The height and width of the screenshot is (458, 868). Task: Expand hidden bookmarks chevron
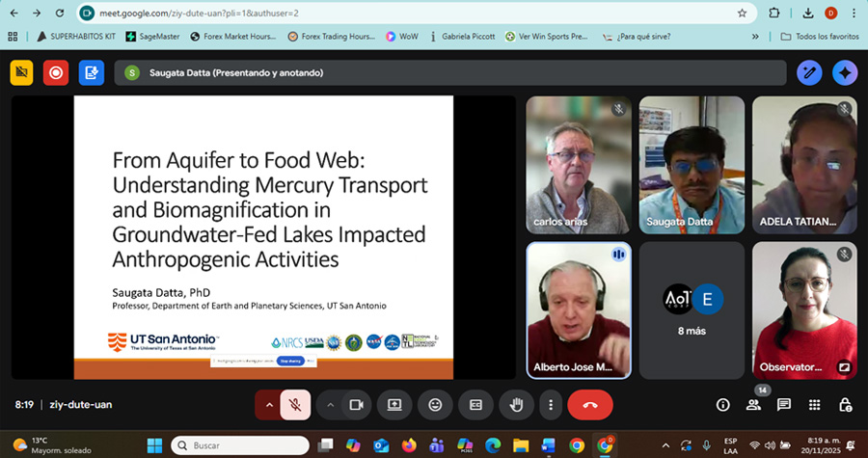pyautogui.click(x=755, y=37)
